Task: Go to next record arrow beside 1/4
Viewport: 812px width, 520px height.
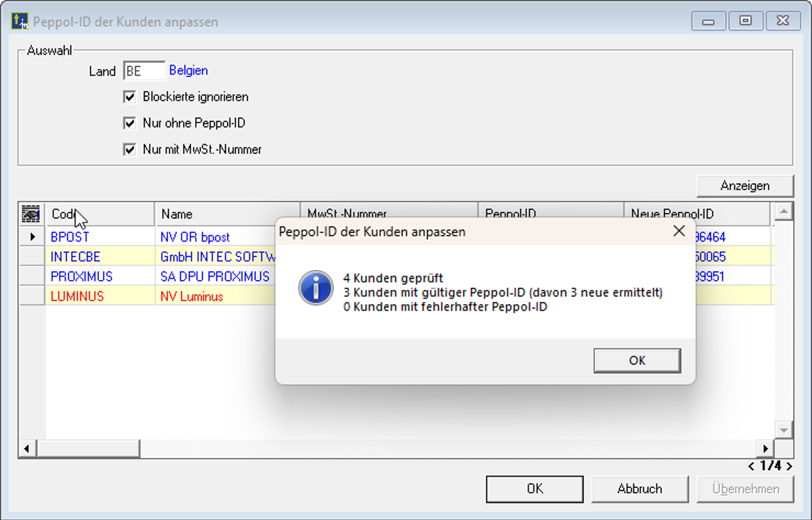Action: point(789,466)
